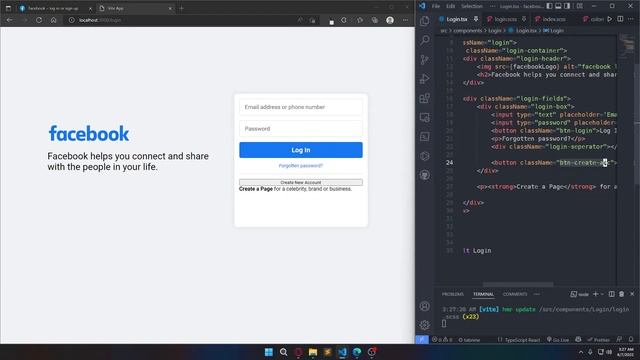This screenshot has width=640, height=360.
Task: Open the File menu in VS Code
Action: click(436, 6)
